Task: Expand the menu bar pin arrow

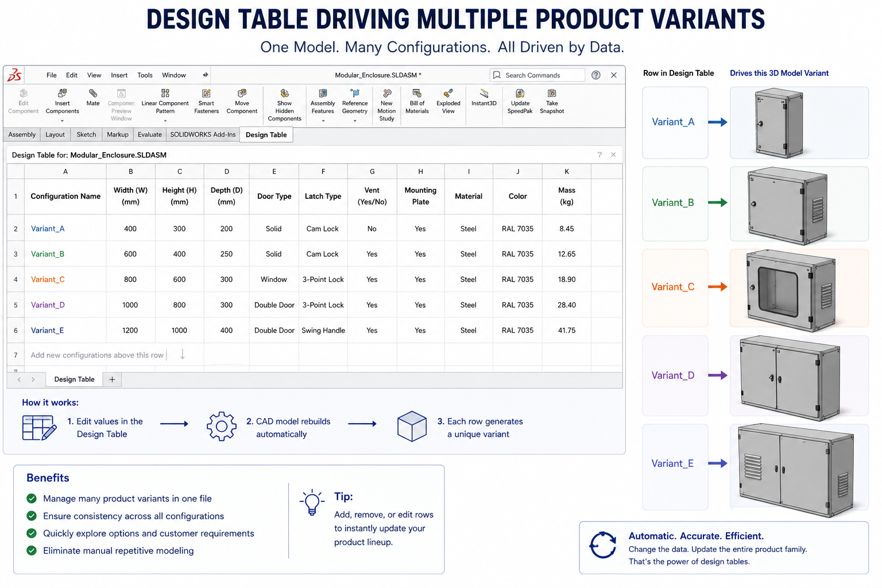Action: coord(206,75)
